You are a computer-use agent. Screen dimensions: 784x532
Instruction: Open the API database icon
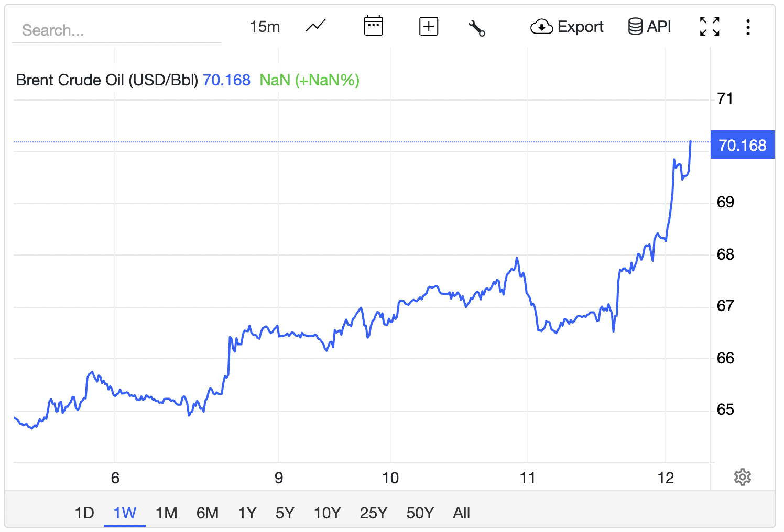[649, 26]
